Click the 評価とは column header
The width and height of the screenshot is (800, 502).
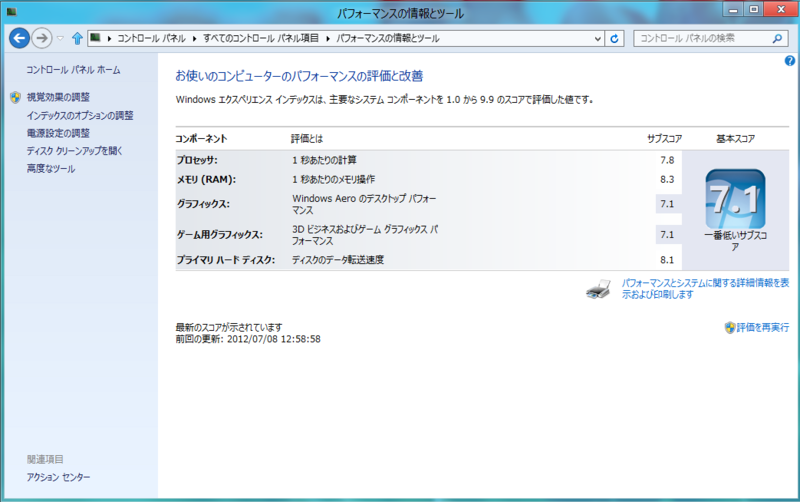coord(307,139)
